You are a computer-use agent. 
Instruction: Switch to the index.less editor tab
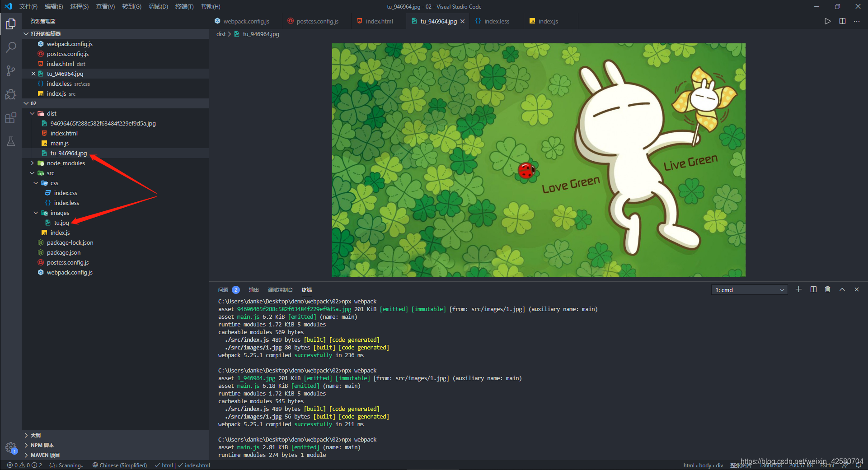pyautogui.click(x=496, y=21)
